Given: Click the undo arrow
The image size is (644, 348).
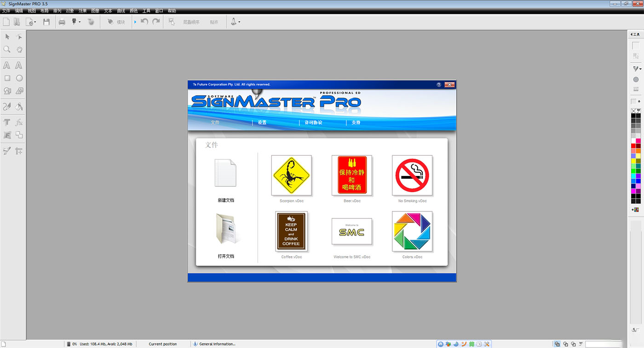Looking at the screenshot, I should 144,22.
